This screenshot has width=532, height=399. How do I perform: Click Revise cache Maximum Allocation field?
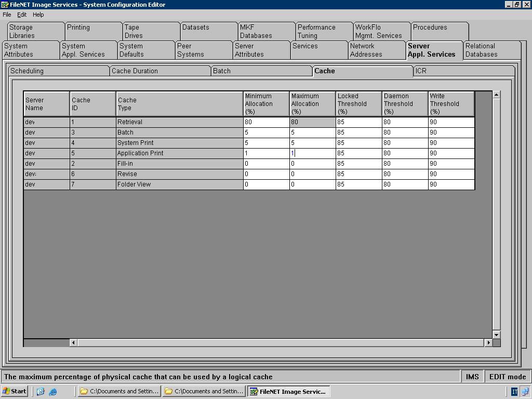[x=312, y=174]
